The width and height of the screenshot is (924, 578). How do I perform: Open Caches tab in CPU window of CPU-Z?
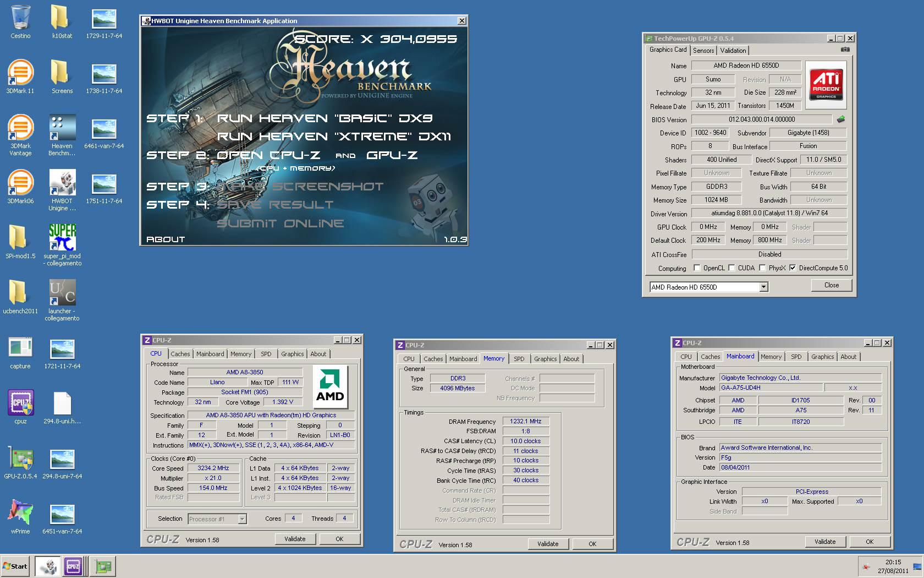pos(180,354)
